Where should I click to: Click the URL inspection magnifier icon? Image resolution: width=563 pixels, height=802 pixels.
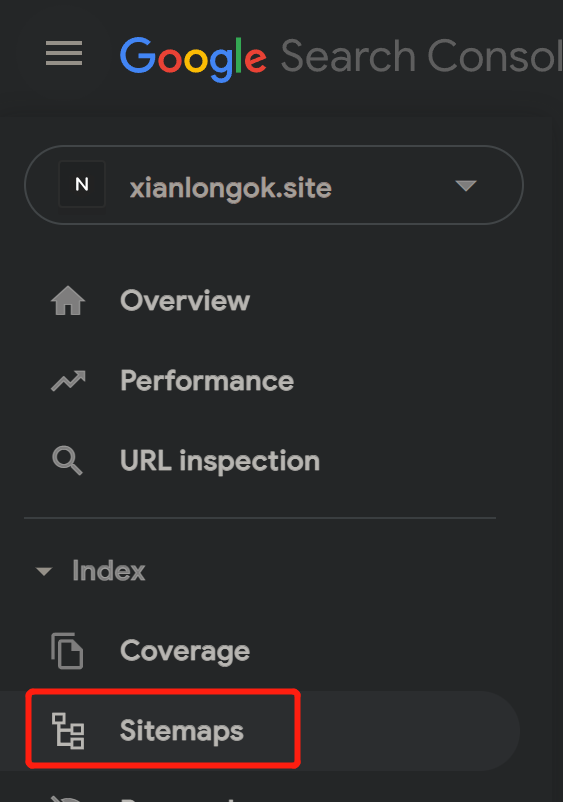pos(67,461)
